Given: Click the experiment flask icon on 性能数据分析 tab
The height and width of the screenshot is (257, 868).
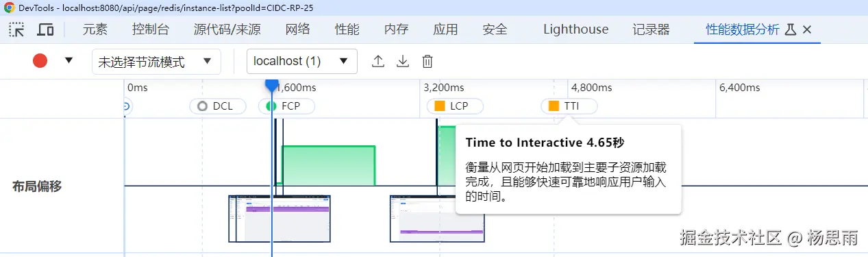Looking at the screenshot, I should click(790, 29).
